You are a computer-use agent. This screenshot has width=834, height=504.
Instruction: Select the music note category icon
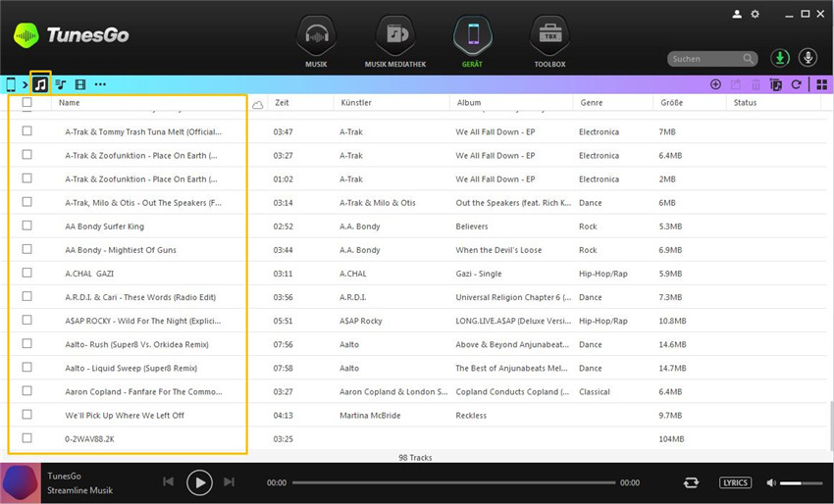click(x=40, y=84)
